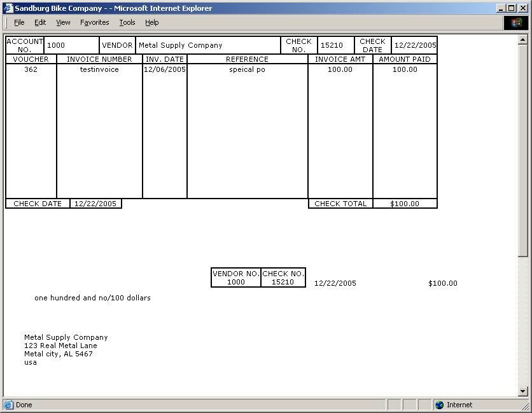Click voucher number 362 in the table

point(31,69)
